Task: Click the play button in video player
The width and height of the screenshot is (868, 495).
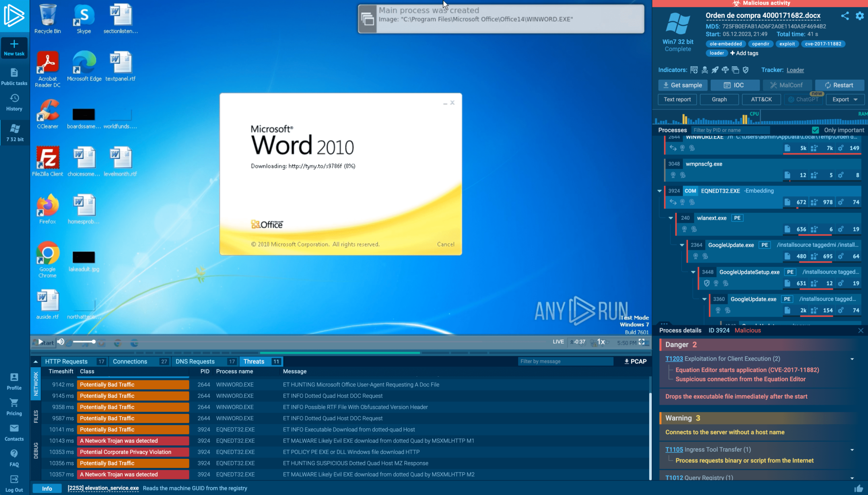Action: (41, 342)
